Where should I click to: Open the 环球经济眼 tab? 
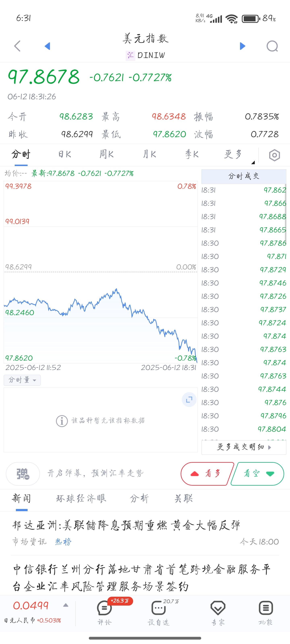(81, 499)
